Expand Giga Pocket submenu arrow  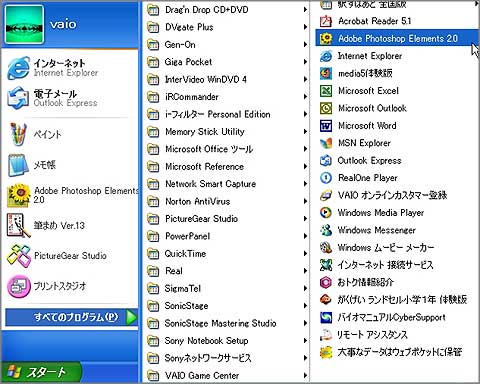pos(305,62)
